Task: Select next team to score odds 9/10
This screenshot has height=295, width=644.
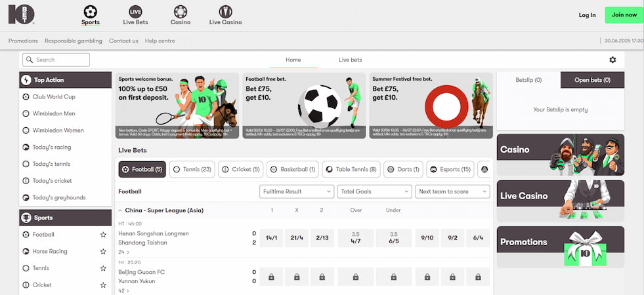Action: 427,238
